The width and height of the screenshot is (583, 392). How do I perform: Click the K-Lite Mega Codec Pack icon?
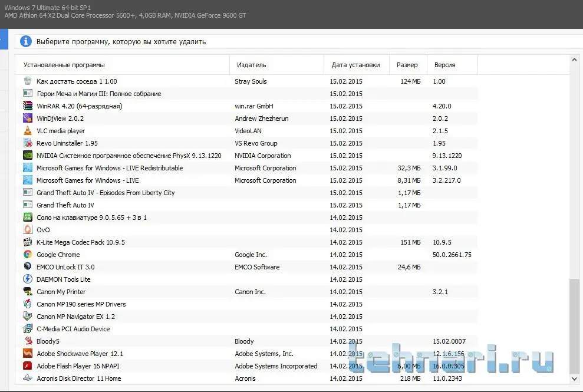(28, 242)
